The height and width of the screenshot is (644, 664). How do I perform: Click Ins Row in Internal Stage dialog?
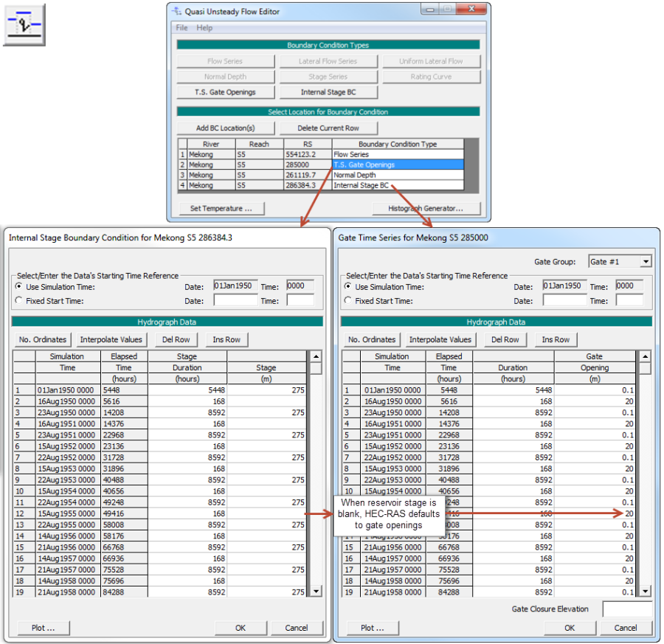(x=226, y=339)
